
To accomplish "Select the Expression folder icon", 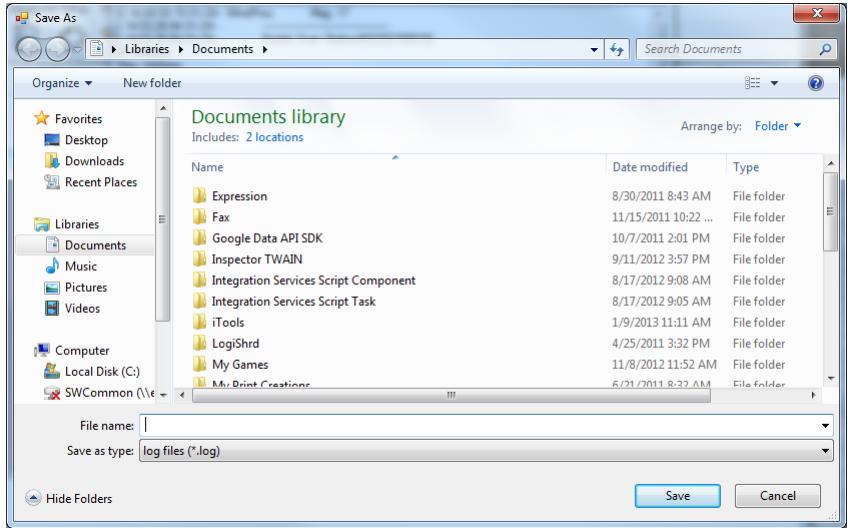I will [200, 195].
